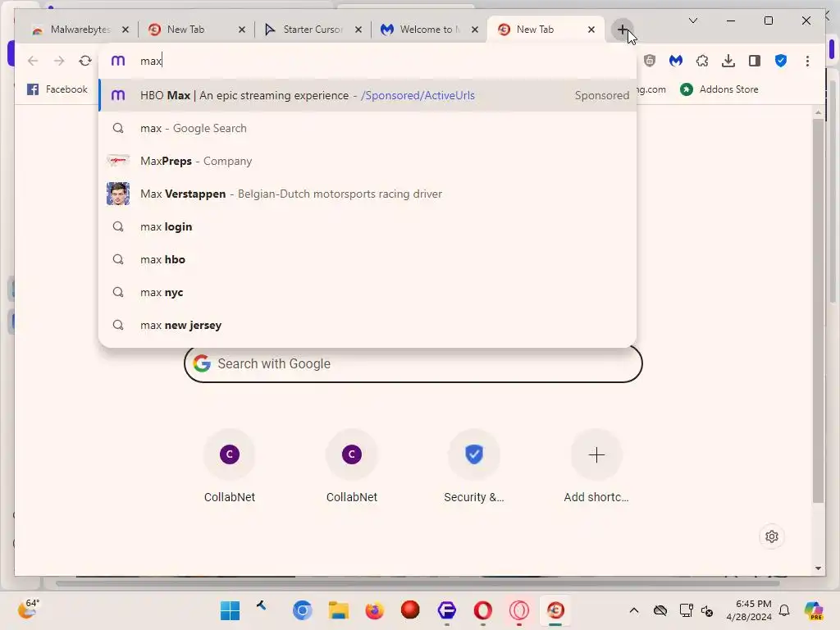Image resolution: width=840 pixels, height=630 pixels.
Task: Open Addons Store bookmark
Action: [x=719, y=89]
